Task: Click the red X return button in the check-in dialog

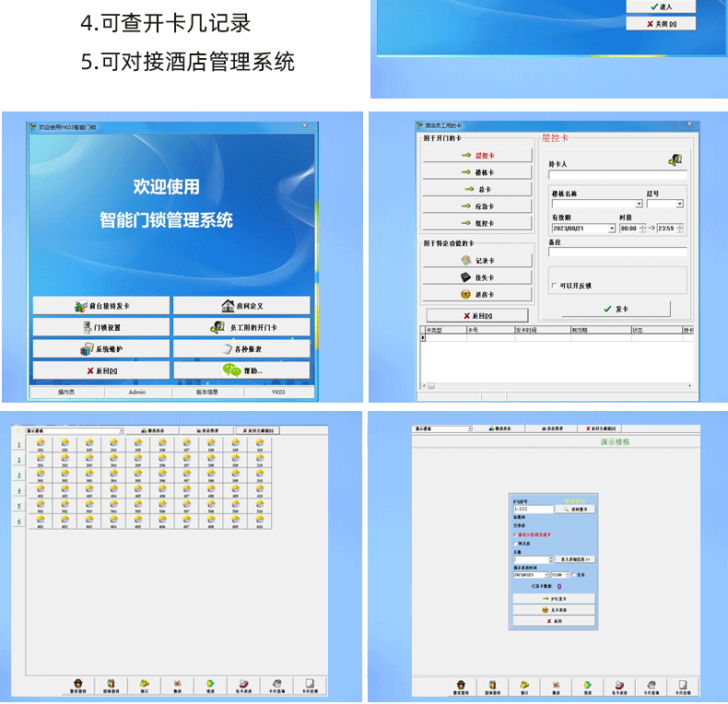Action: (554, 621)
